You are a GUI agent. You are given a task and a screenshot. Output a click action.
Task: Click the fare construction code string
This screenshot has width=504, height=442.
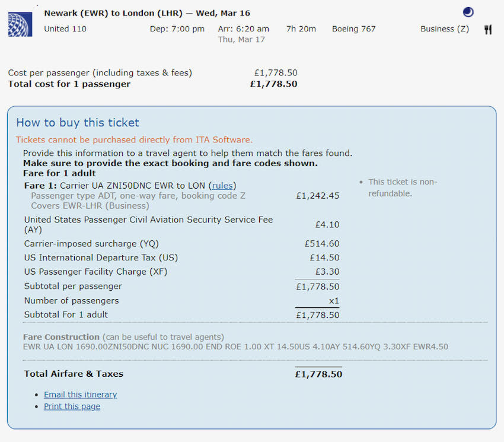click(235, 347)
